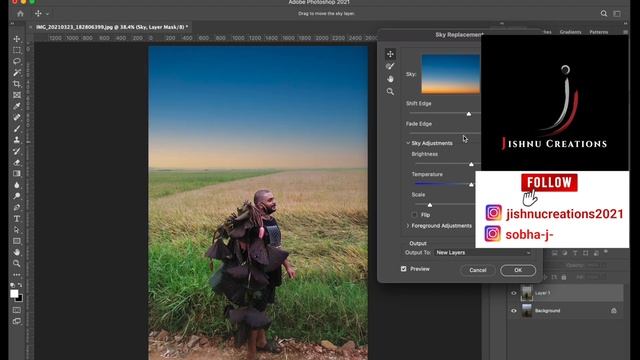Toggle the smart object filter in Layers panel
The height and width of the screenshot is (360, 640).
(596, 253)
